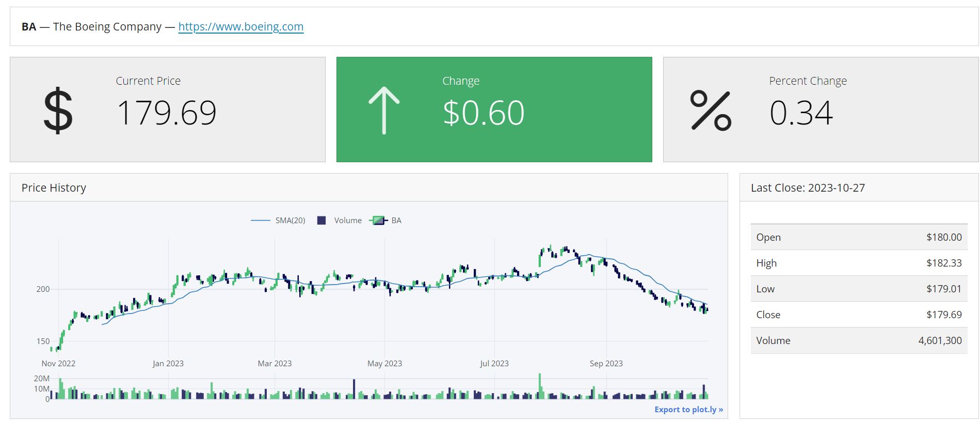
Task: Click the green up arrow icon
Action: [x=384, y=111]
